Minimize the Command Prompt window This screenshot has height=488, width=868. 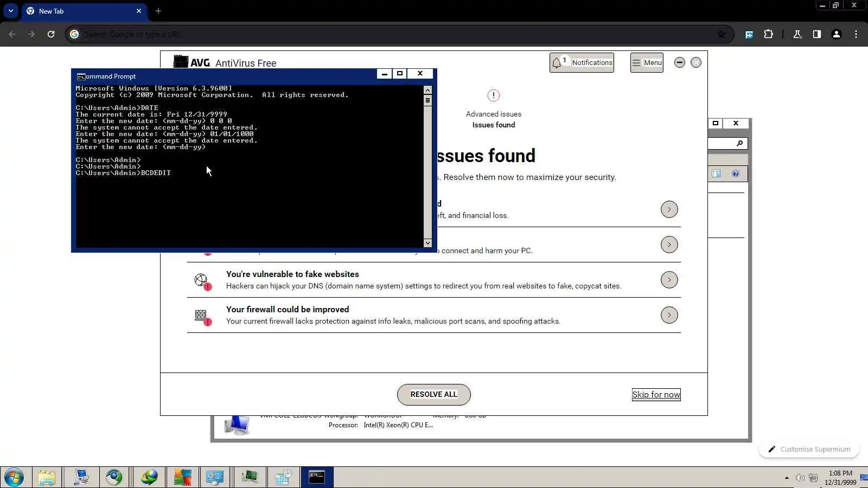click(x=385, y=74)
